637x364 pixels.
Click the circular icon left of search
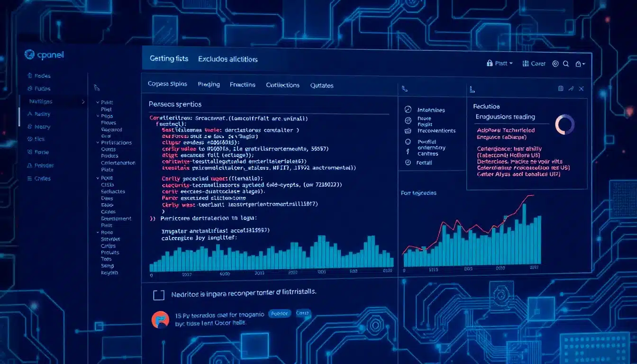[x=555, y=64]
